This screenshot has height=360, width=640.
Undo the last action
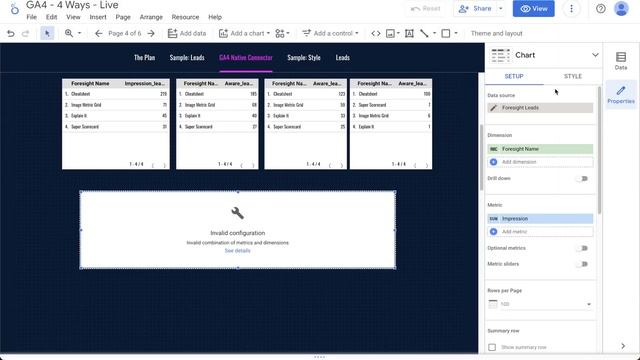pos(11,33)
